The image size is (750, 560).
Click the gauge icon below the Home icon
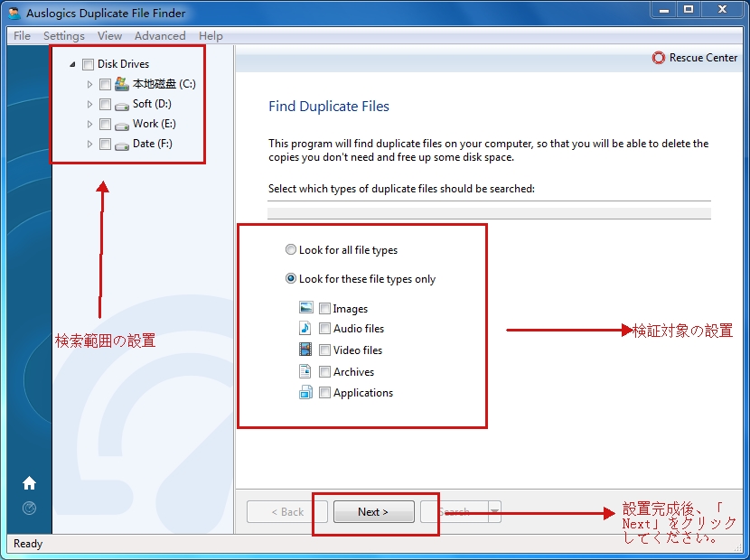tap(29, 508)
